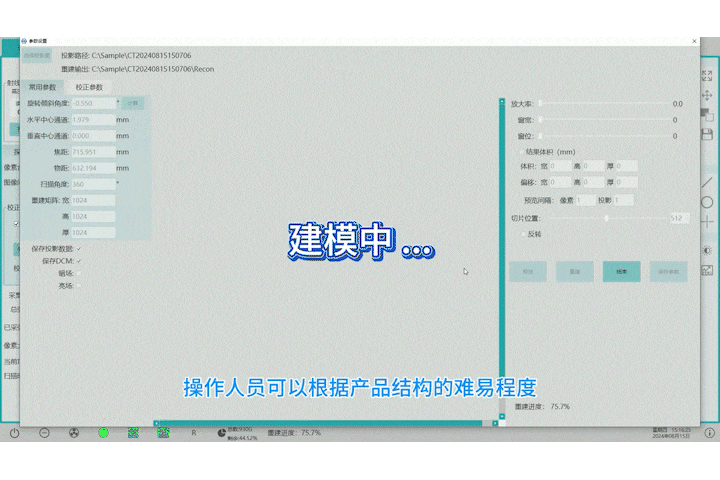720x480 pixels.
Task: Enable the 结果体积 (mm) checkbox
Action: tap(521, 152)
